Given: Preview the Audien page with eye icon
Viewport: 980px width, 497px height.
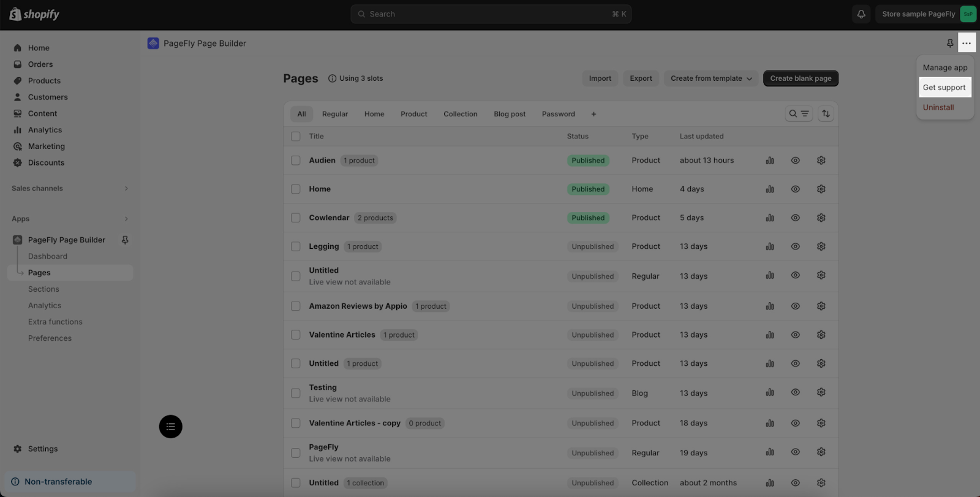Looking at the screenshot, I should [796, 161].
